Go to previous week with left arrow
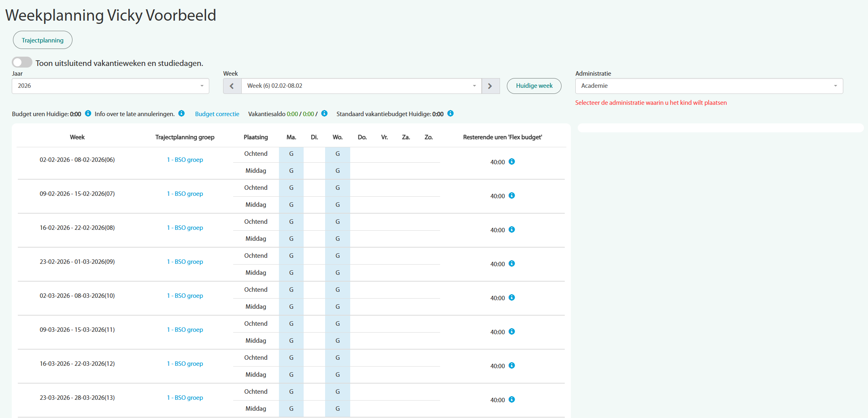868x418 pixels. (232, 86)
